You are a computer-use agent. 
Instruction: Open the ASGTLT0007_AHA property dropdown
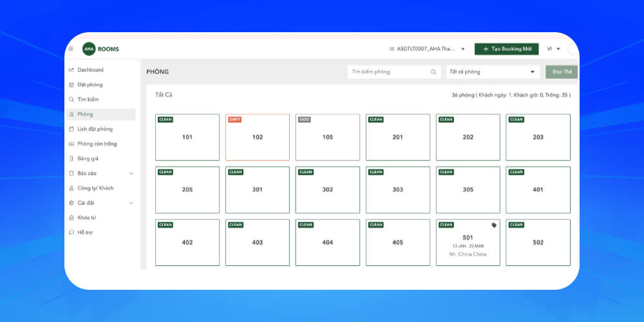point(428,49)
